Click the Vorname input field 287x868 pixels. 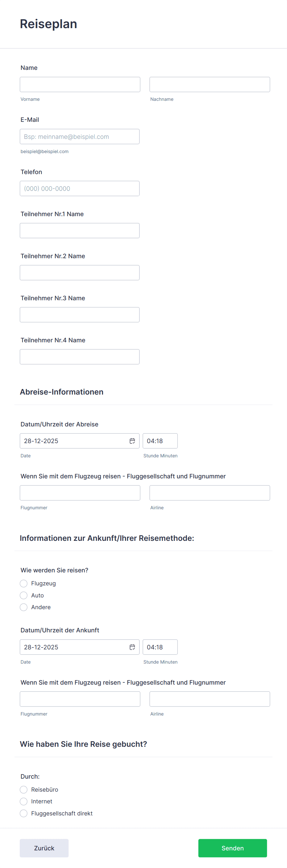(80, 84)
